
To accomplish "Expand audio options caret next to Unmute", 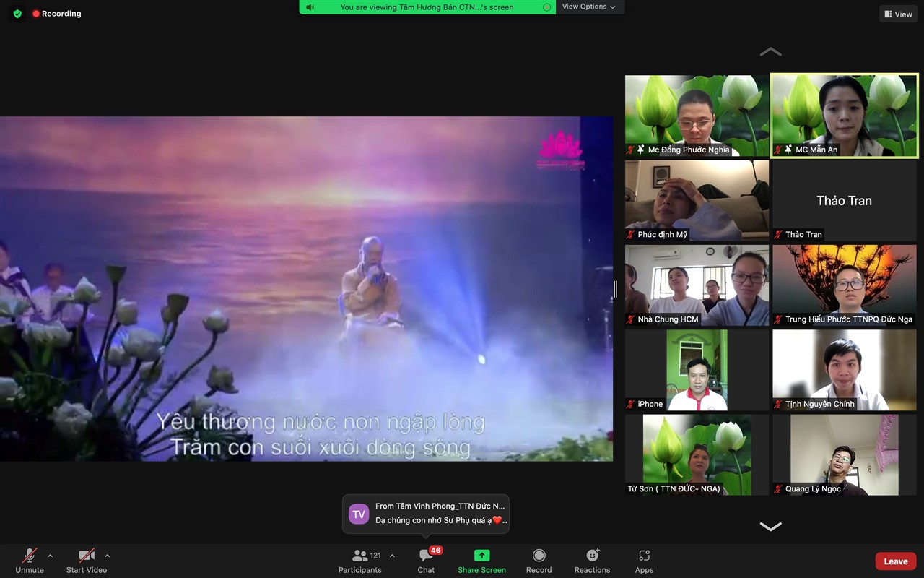I will pos(50,556).
